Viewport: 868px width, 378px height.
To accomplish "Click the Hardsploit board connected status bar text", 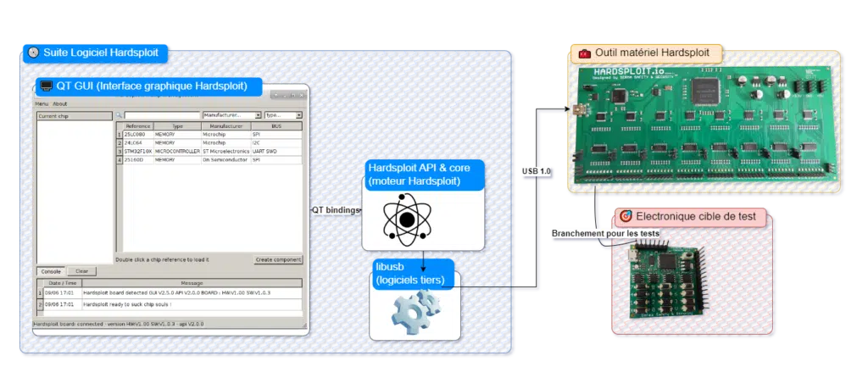I will 119,324.
